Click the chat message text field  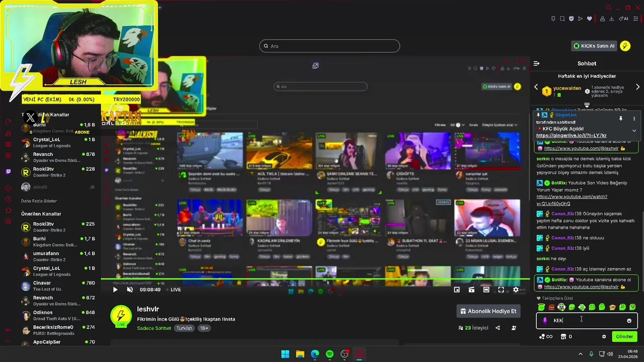tap(587, 320)
